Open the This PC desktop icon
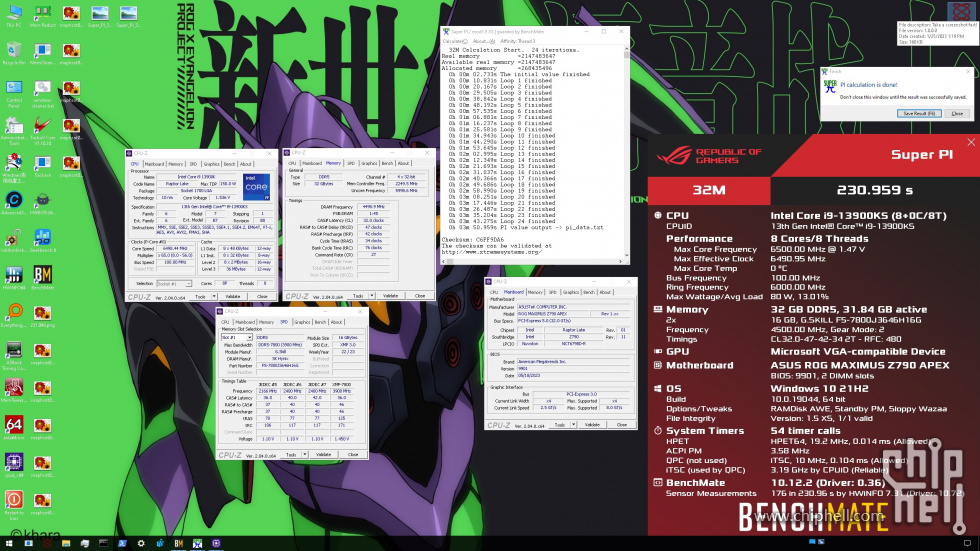 14,15
